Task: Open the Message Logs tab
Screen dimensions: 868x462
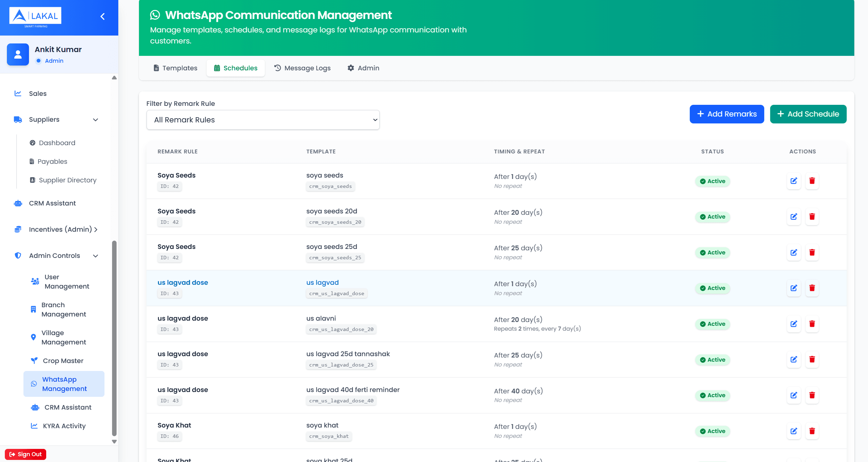Action: 302,68
